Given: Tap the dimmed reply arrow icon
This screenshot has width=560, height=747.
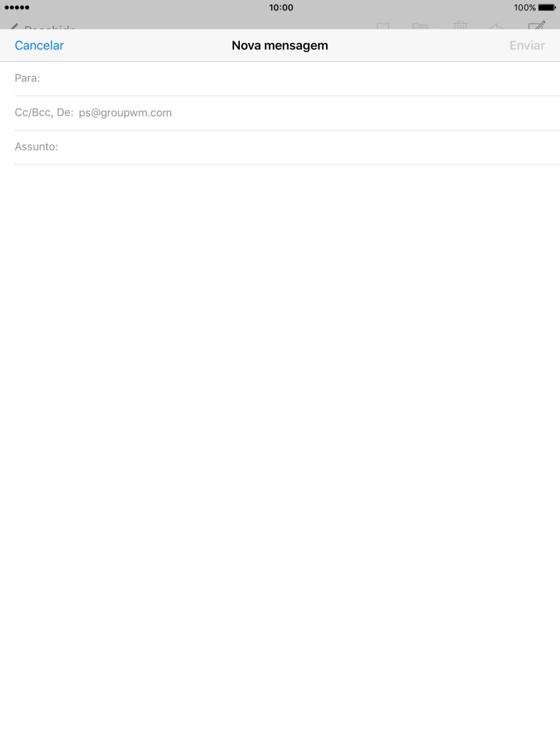Looking at the screenshot, I should (x=496, y=26).
